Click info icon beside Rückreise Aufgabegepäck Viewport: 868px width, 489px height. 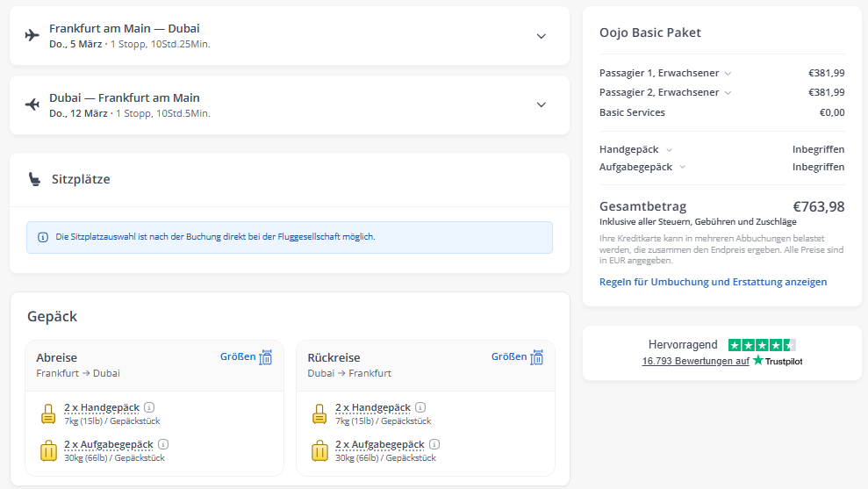coord(434,444)
